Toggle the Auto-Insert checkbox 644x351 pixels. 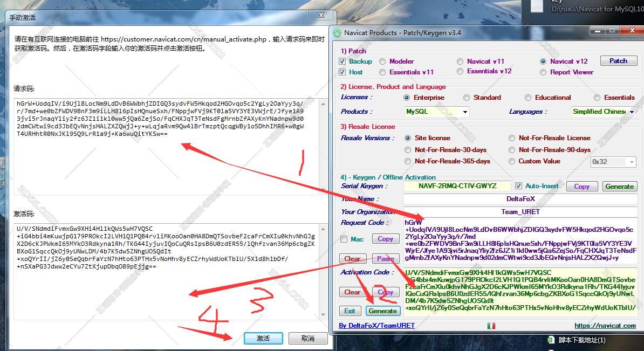pos(518,186)
